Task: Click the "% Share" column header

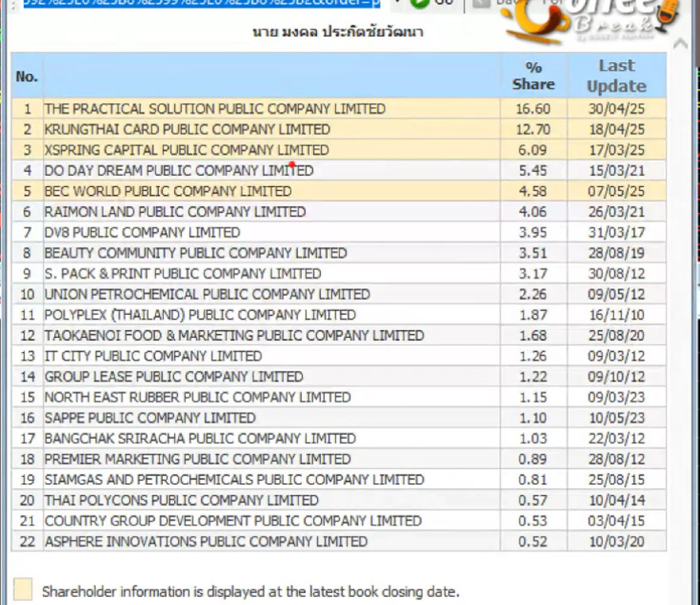Action: pos(533,76)
